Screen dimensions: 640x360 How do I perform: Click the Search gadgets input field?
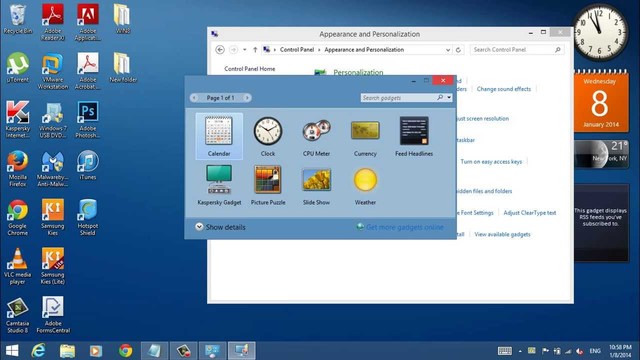click(x=398, y=98)
